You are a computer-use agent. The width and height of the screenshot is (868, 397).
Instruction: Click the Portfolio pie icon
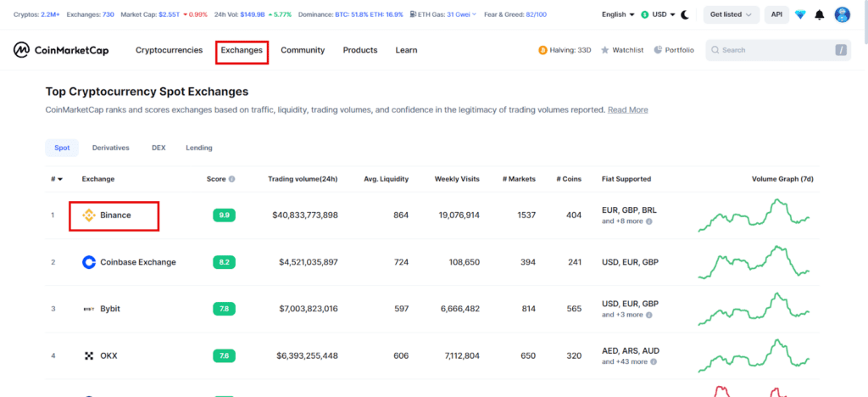[658, 50]
